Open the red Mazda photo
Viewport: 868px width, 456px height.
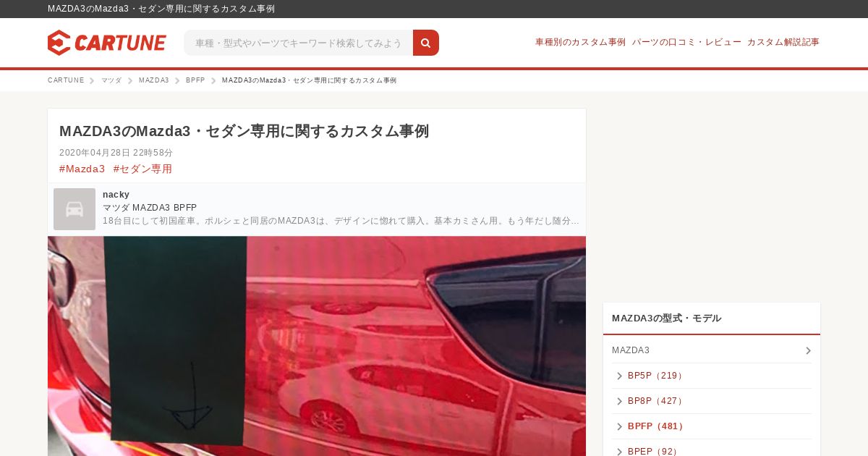point(317,346)
